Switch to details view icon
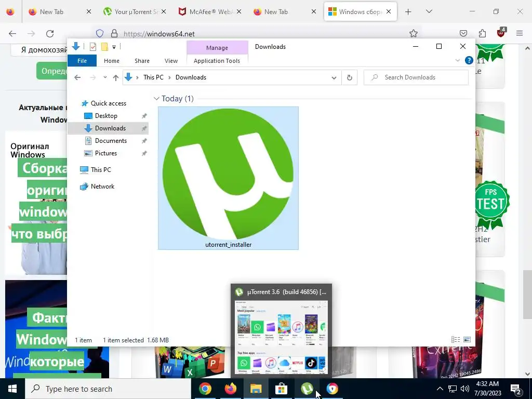The width and height of the screenshot is (532, 399). (x=456, y=340)
